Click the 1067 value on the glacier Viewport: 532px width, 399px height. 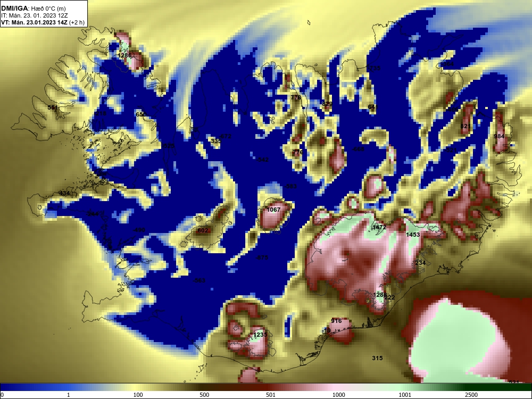[x=273, y=210]
